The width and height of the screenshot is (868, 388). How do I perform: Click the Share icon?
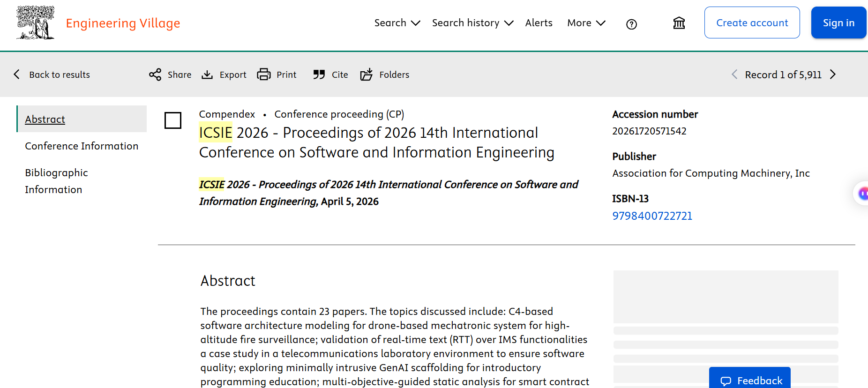(x=155, y=75)
